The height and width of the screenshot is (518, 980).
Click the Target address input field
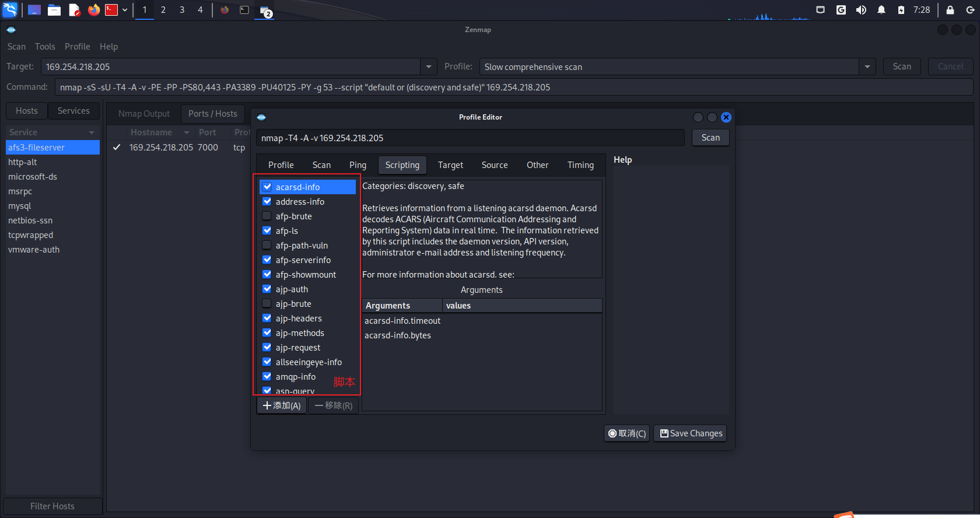[231, 66]
